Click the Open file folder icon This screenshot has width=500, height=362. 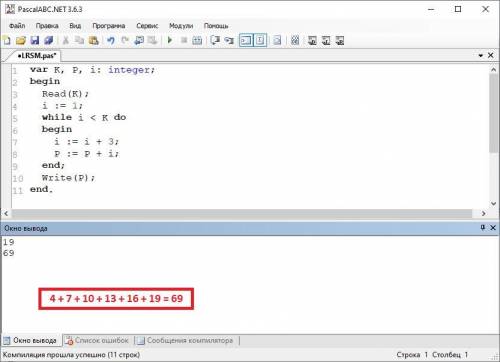[21, 41]
